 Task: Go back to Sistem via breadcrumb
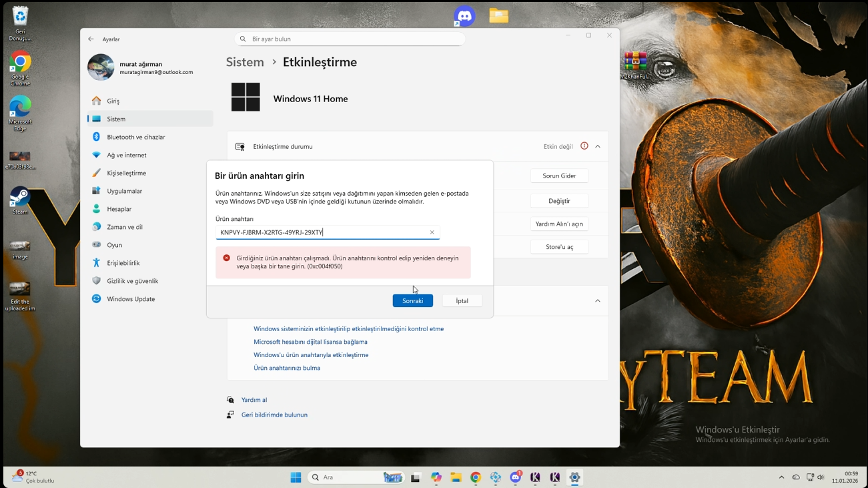(245, 62)
